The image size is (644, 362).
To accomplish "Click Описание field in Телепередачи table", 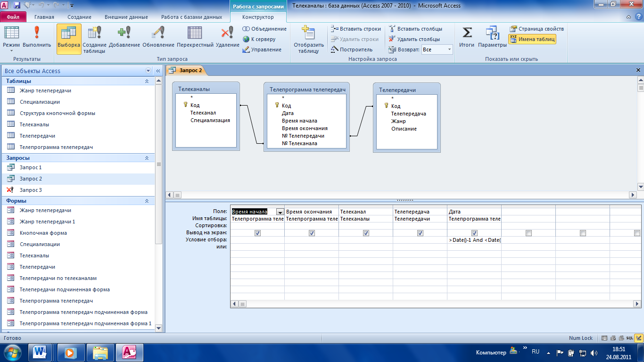I will pyautogui.click(x=404, y=129).
